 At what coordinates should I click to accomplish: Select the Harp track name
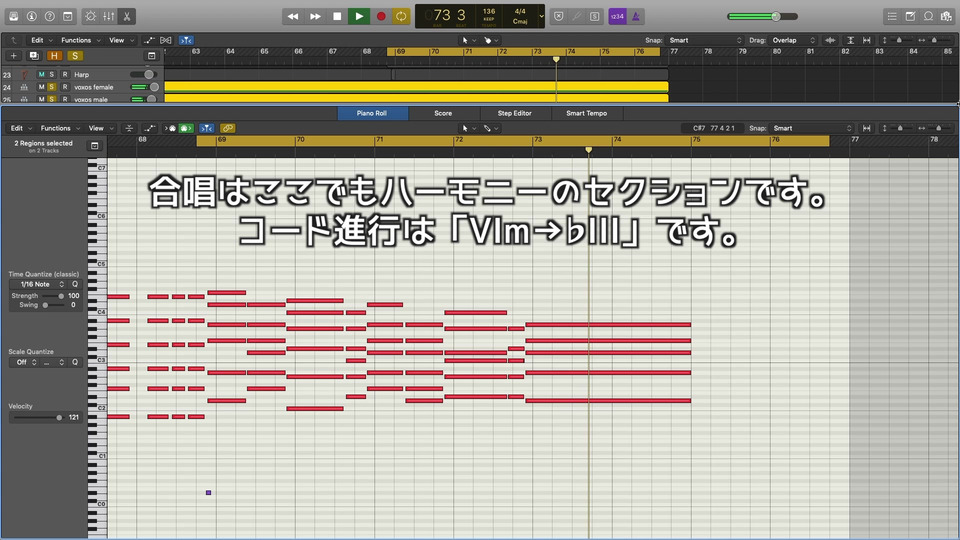81,75
